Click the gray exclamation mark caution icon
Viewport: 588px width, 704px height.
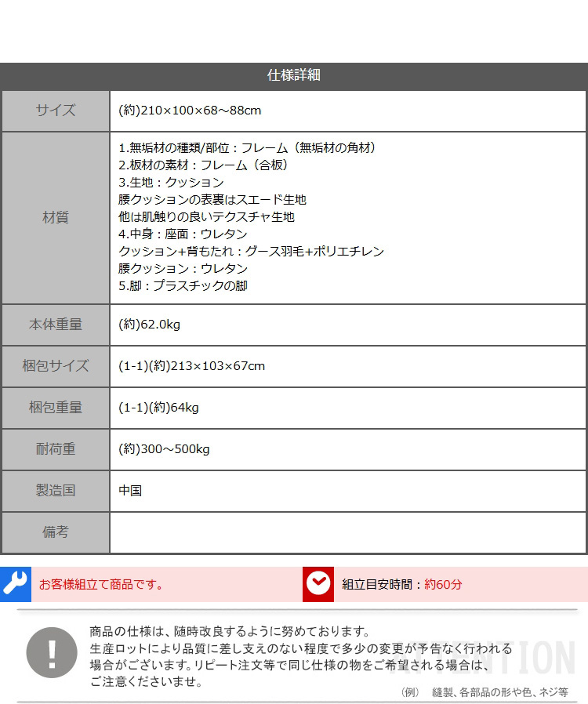(x=52, y=652)
